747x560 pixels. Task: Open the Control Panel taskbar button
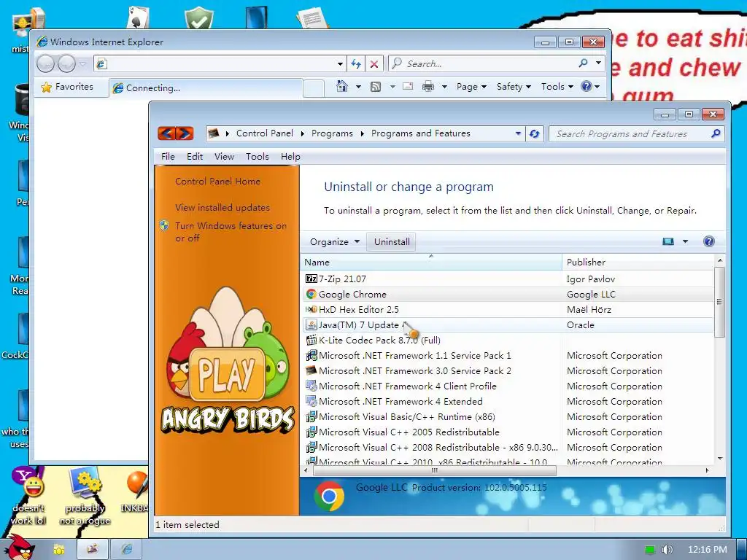(93, 549)
